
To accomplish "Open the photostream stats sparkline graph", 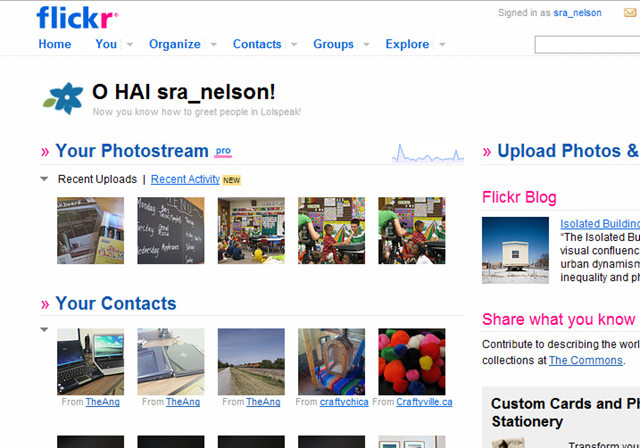I will click(428, 153).
